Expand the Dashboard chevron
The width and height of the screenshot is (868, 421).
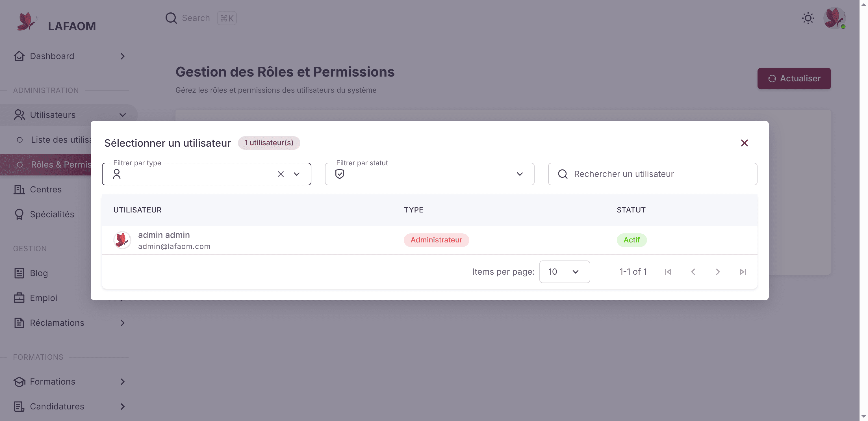tap(123, 56)
